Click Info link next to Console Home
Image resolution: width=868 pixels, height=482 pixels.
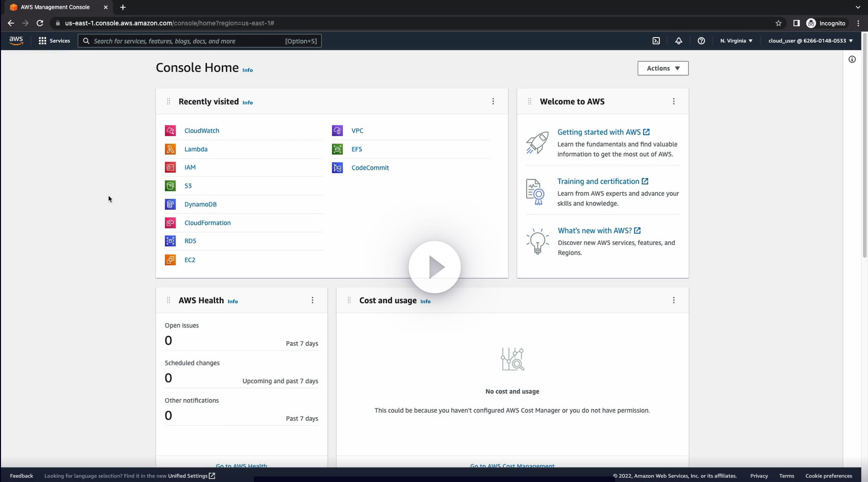(x=248, y=70)
